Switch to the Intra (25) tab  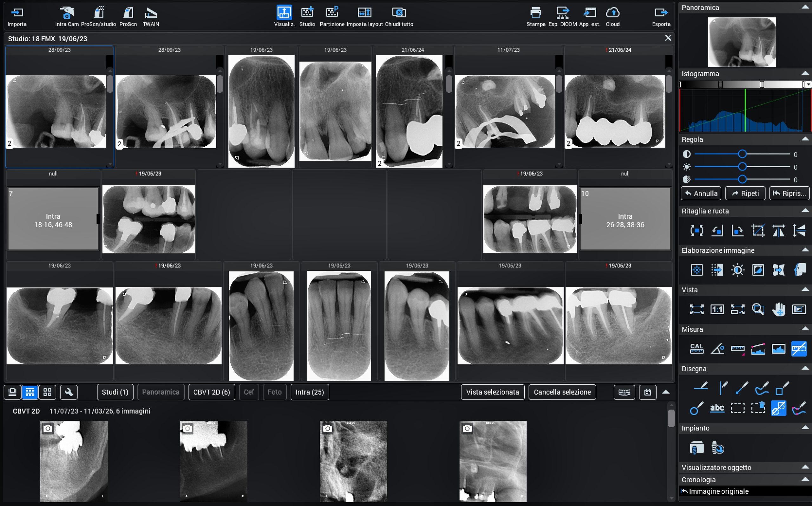point(310,392)
